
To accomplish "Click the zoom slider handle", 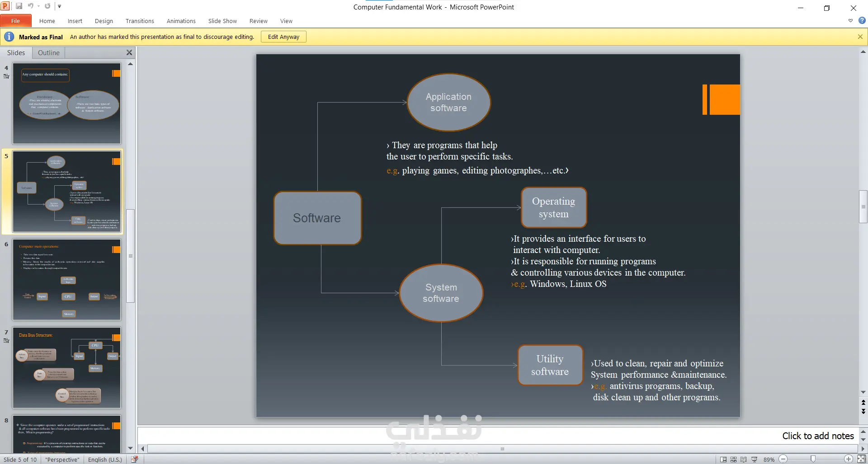I will click(813, 459).
